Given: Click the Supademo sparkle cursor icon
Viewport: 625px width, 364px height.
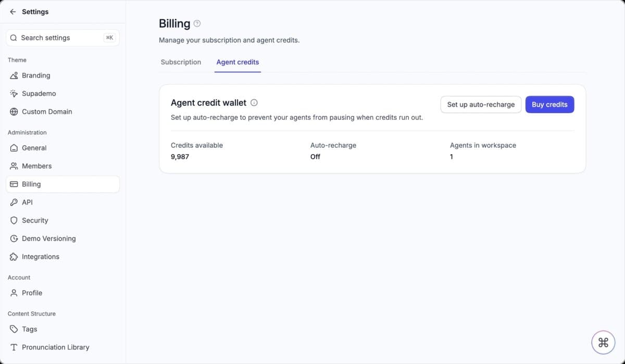Looking at the screenshot, I should 14,94.
